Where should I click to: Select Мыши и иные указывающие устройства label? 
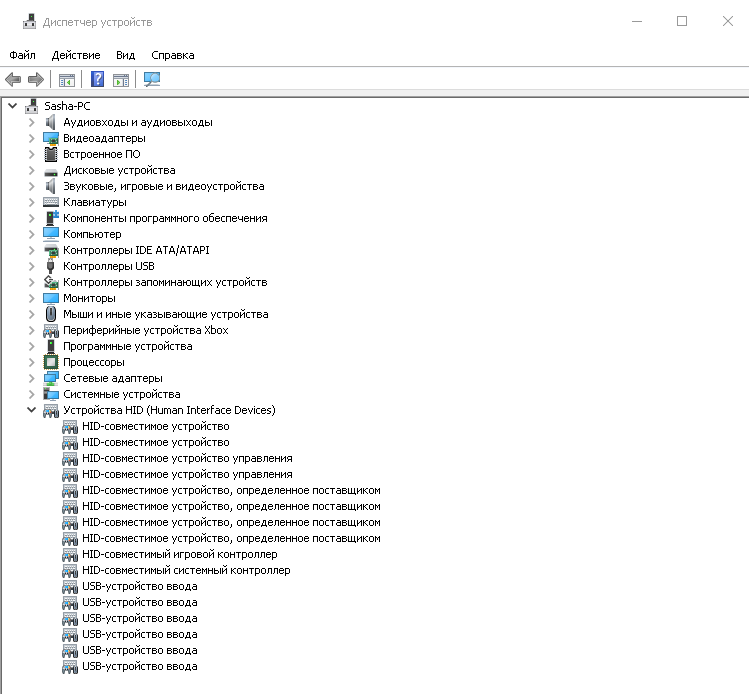(166, 314)
